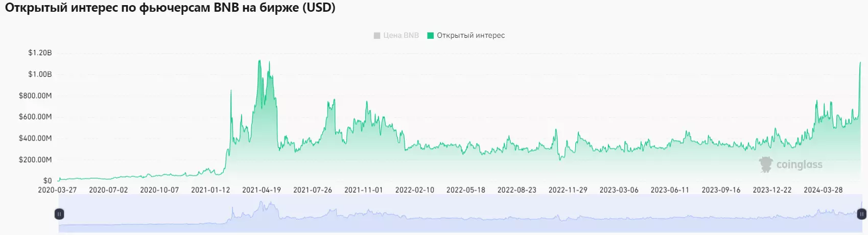Viewport: 868px width, 235px height.
Task: Click the 2023-09-16 date label
Action: coord(721,190)
